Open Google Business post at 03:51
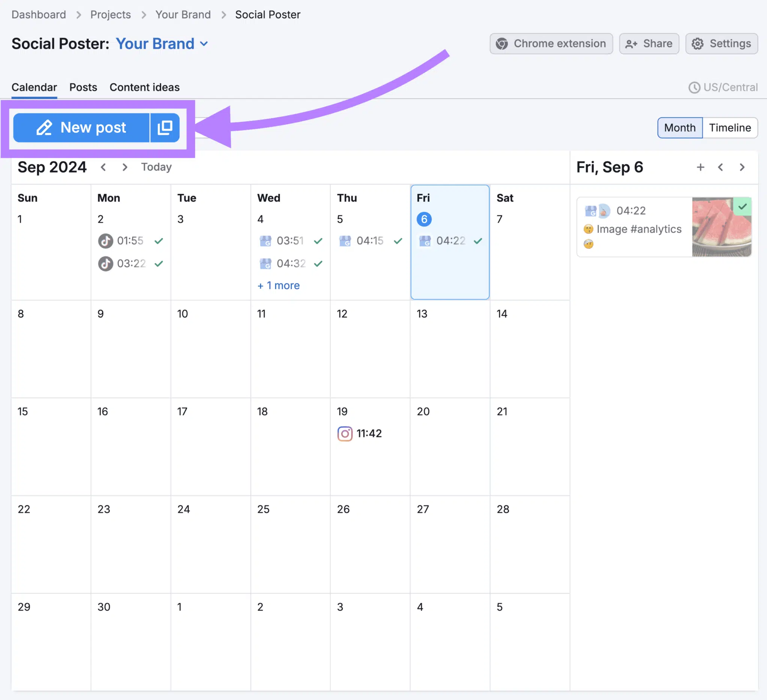Viewport: 767px width, 700px height. pyautogui.click(x=290, y=241)
